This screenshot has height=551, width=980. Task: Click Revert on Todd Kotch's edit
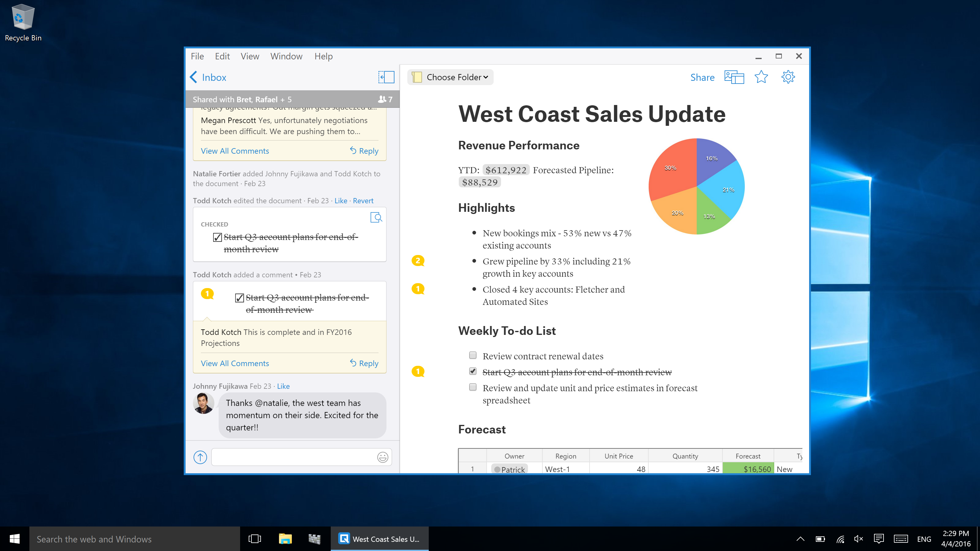coord(363,201)
